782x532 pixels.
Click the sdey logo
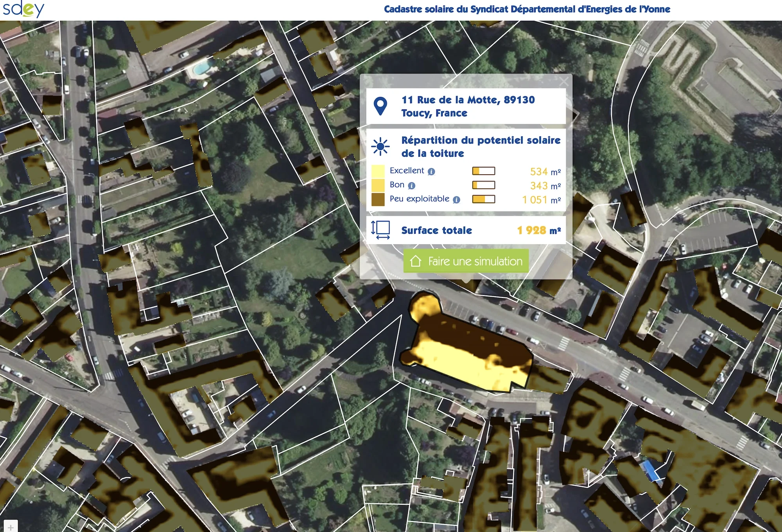(x=23, y=9)
